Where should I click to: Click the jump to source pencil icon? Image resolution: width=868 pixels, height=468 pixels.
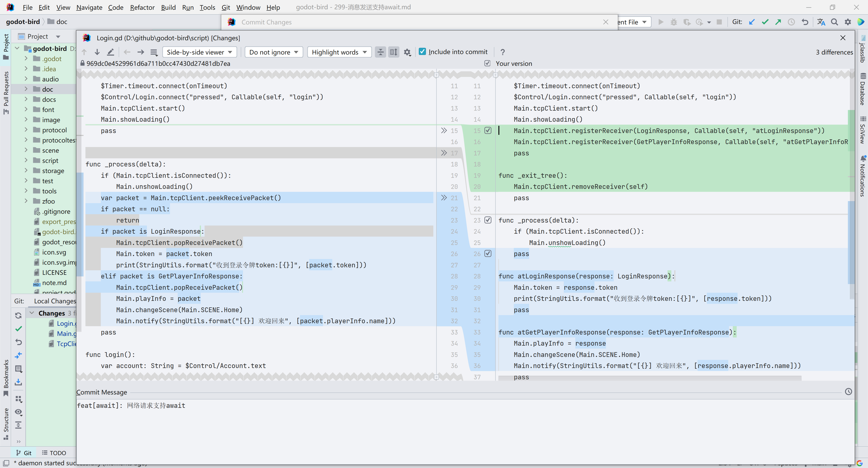tap(110, 52)
